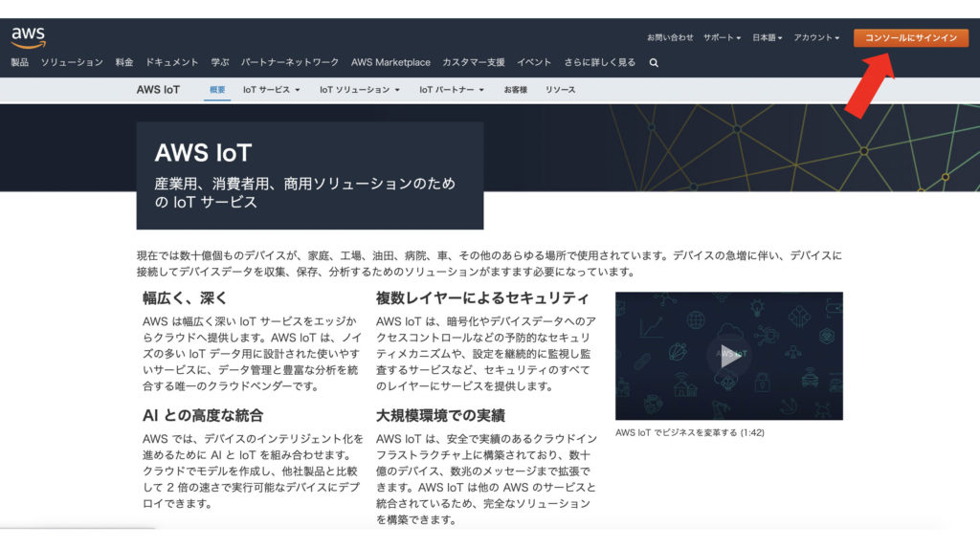Screen dimensions: 980x548
Task: Open AWS Marketplace link
Action: tap(390, 63)
